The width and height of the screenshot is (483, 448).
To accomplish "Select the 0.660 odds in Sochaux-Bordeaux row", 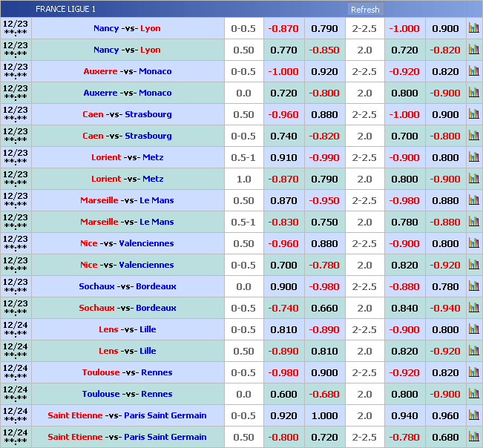I will pyautogui.click(x=324, y=308).
